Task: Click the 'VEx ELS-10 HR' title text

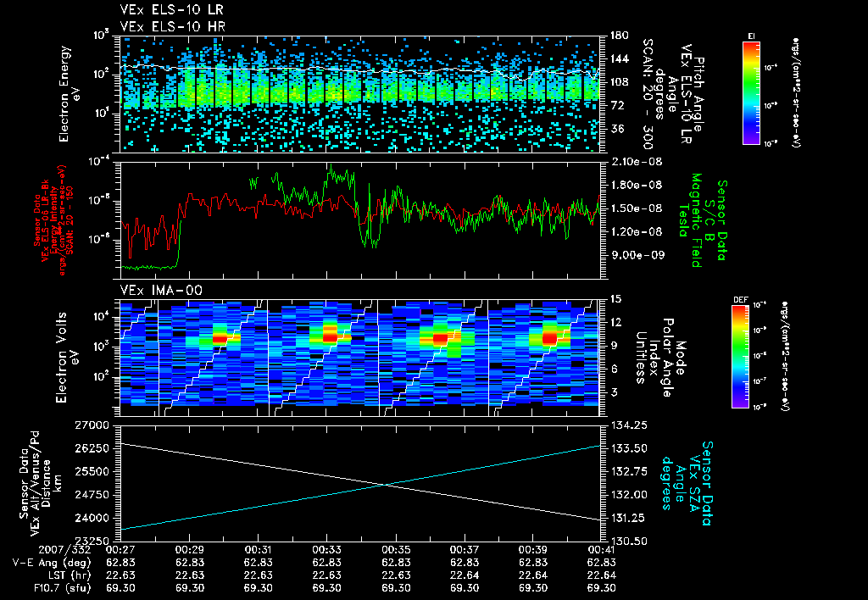Action: point(173,26)
